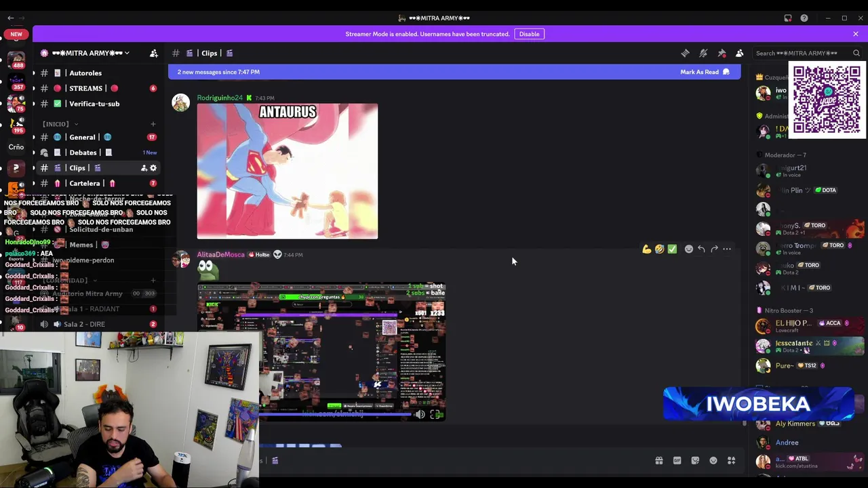This screenshot has height=488, width=868.
Task: Open the ANTAURUS Superman image
Action: pyautogui.click(x=288, y=171)
